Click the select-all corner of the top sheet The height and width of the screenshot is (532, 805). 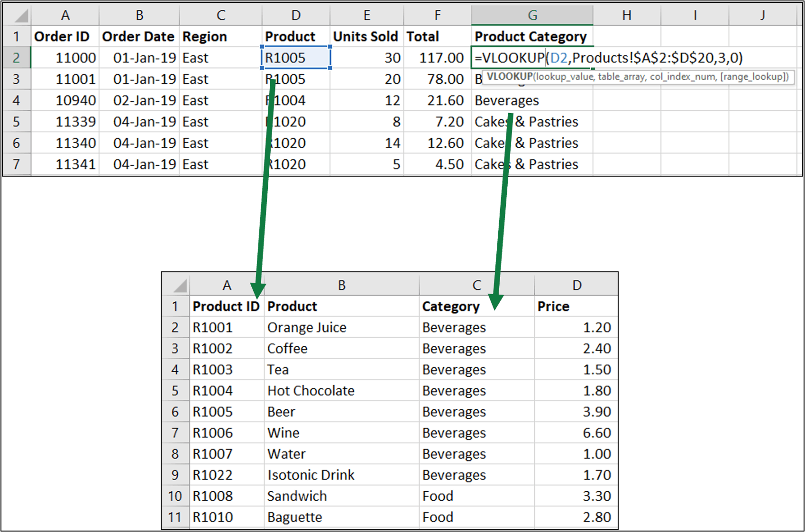coord(17,15)
